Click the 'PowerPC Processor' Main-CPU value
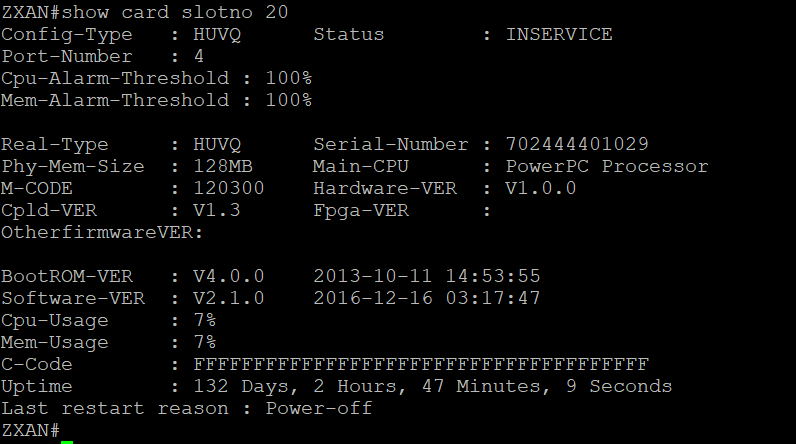This screenshot has height=444, width=796. click(607, 166)
